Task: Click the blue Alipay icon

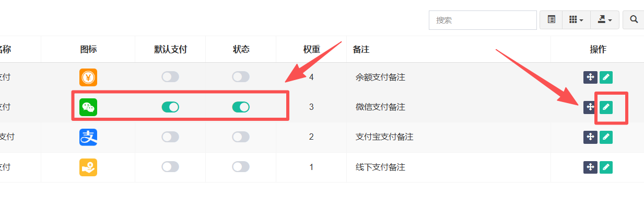Action: pyautogui.click(x=88, y=137)
